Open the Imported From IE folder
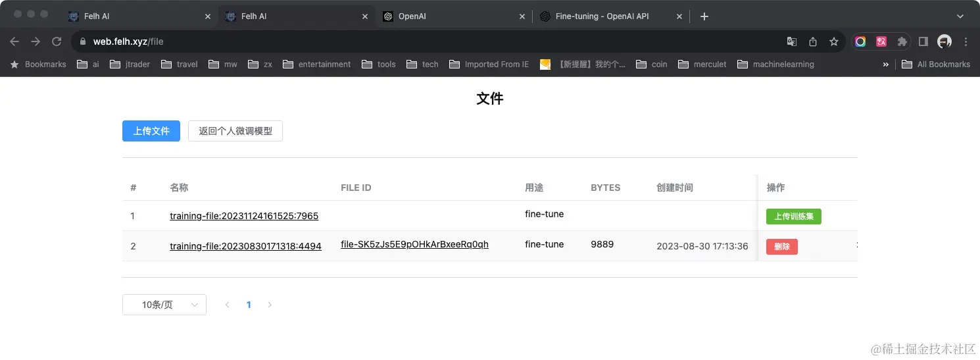980x360 pixels. click(489, 64)
